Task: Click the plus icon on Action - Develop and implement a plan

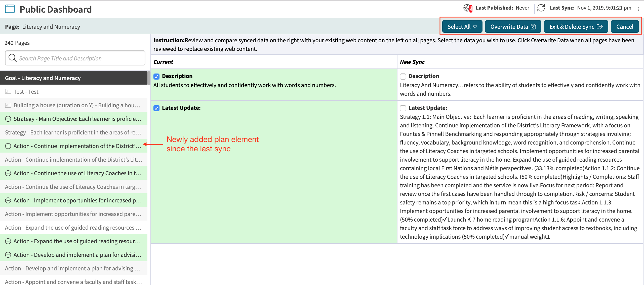Action: pyautogui.click(x=8, y=255)
